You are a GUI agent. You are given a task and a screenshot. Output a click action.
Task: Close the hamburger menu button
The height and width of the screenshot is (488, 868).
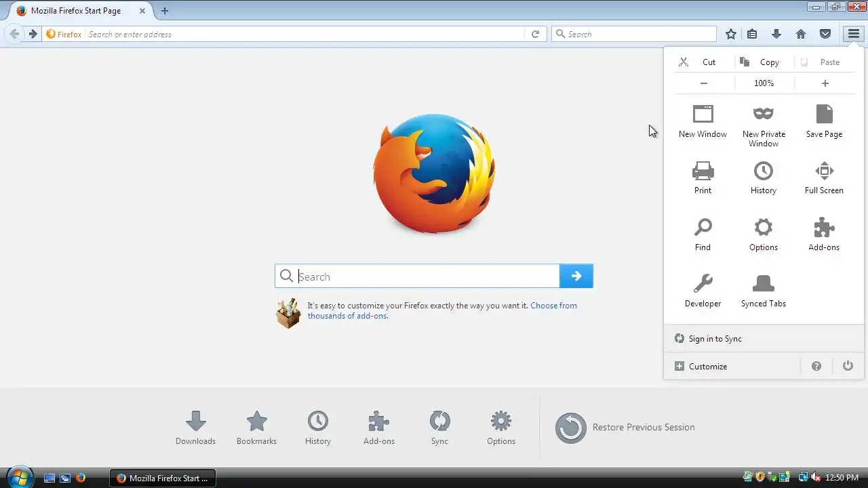(853, 34)
